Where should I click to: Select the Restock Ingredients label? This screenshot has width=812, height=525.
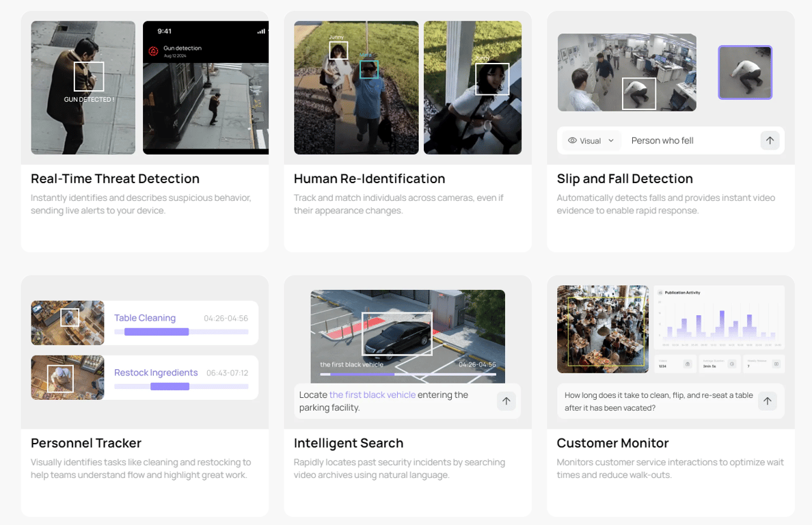pos(156,373)
